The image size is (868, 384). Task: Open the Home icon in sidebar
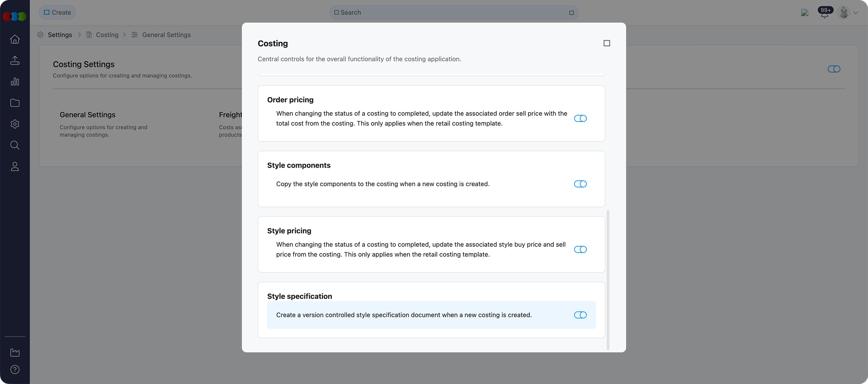tap(15, 39)
